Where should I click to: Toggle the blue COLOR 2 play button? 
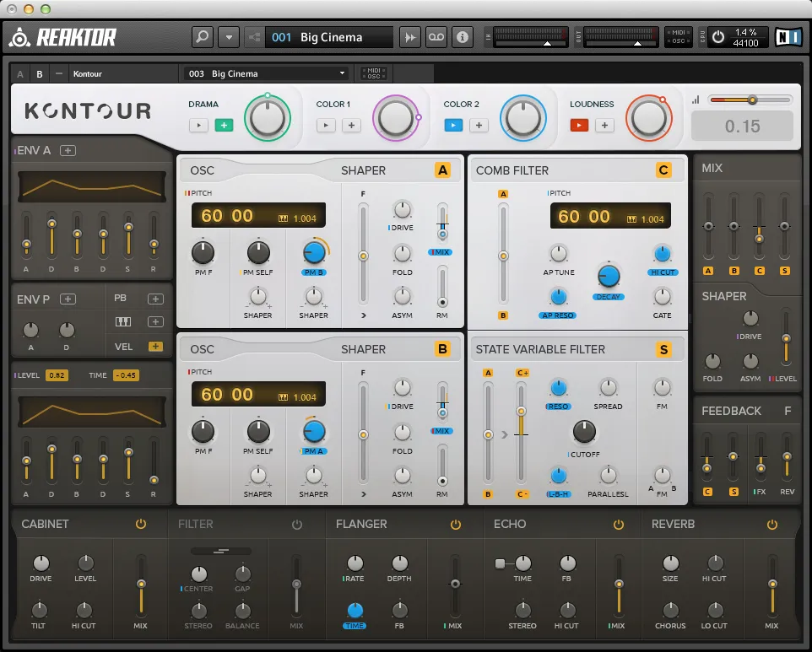pyautogui.click(x=453, y=125)
